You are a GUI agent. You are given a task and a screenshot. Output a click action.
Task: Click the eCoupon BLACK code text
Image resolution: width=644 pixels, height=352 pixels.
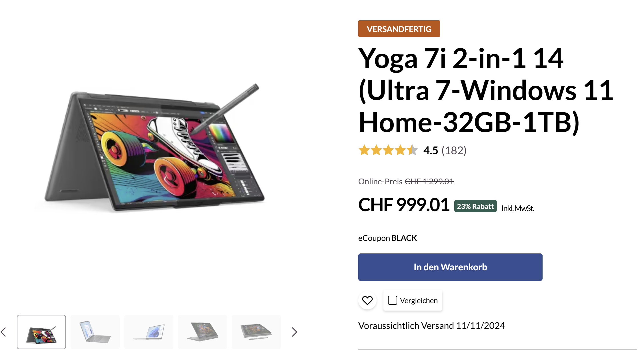(x=404, y=238)
